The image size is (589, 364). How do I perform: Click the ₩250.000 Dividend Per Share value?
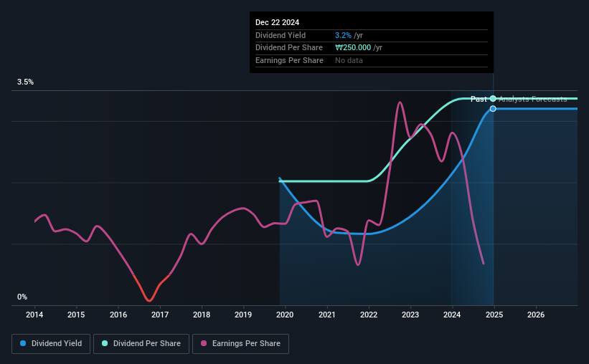(x=353, y=48)
